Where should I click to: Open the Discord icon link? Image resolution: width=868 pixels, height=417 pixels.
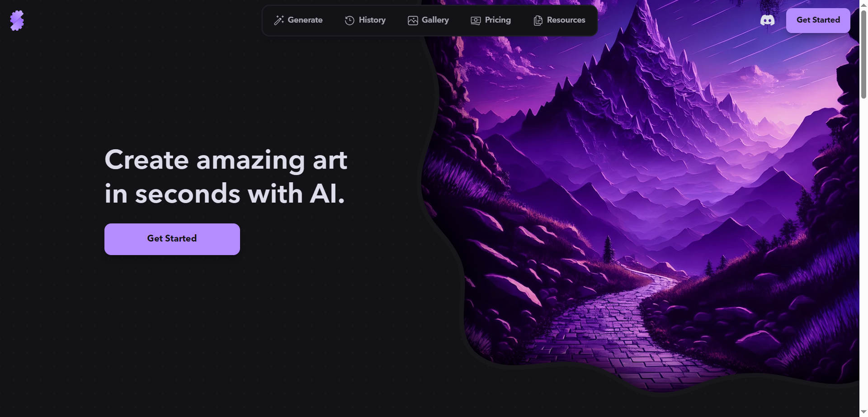tap(767, 20)
